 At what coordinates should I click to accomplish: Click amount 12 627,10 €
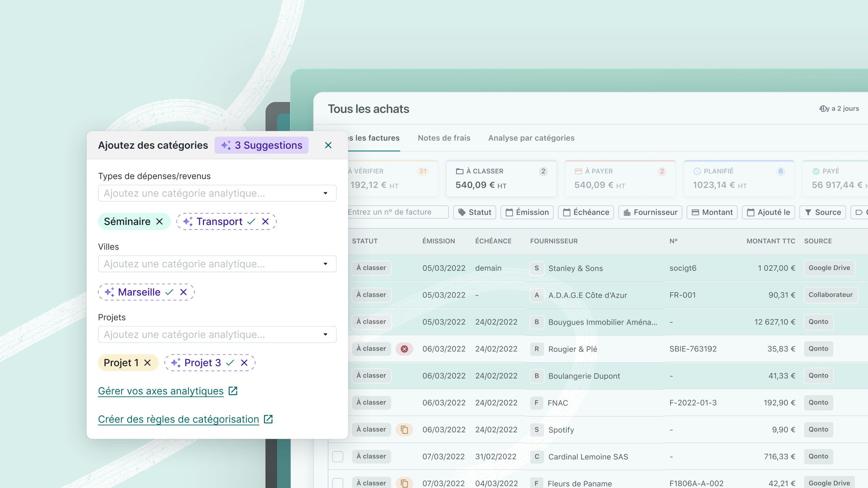(x=775, y=322)
